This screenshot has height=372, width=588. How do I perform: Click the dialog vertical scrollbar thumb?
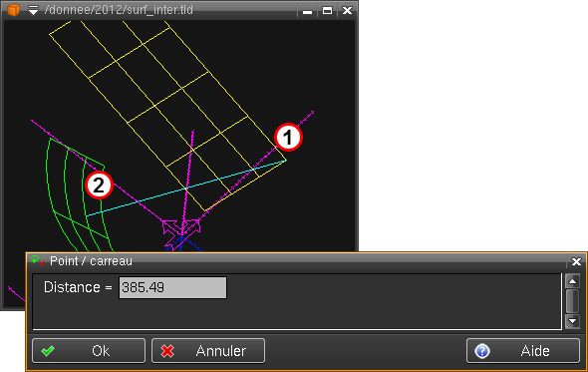tap(572, 301)
